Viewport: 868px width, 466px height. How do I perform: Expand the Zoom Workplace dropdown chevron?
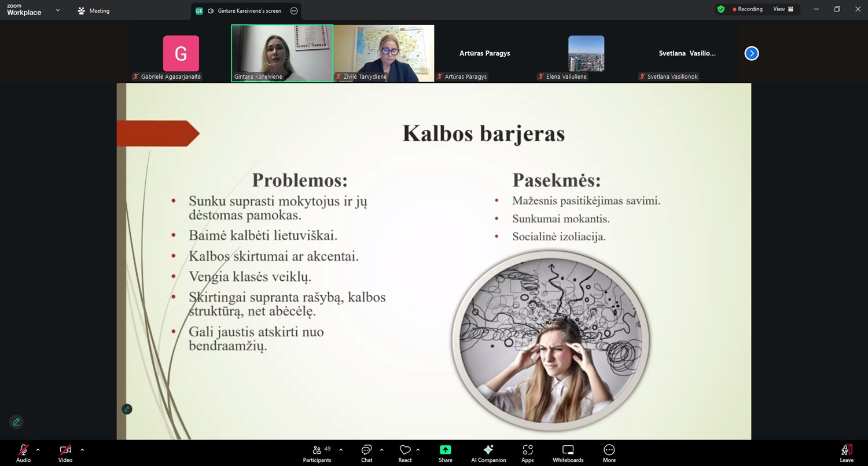point(58,10)
